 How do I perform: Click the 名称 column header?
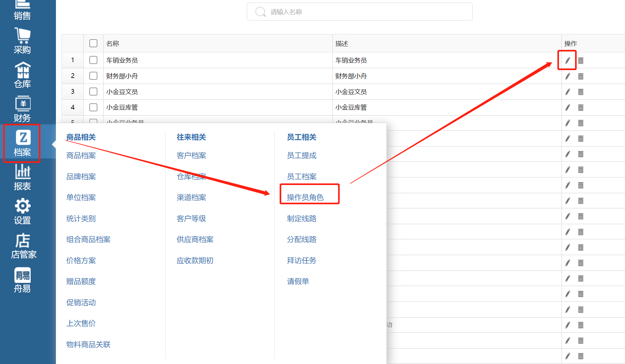click(x=218, y=44)
